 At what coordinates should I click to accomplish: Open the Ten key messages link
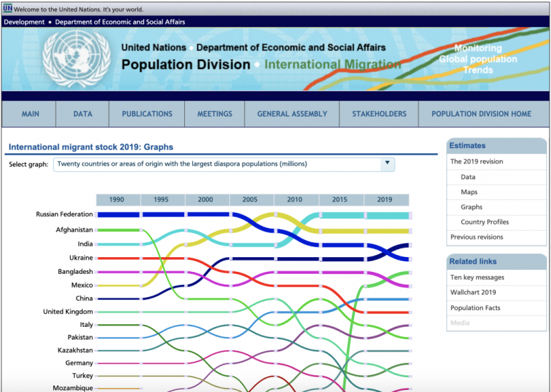coord(477,278)
